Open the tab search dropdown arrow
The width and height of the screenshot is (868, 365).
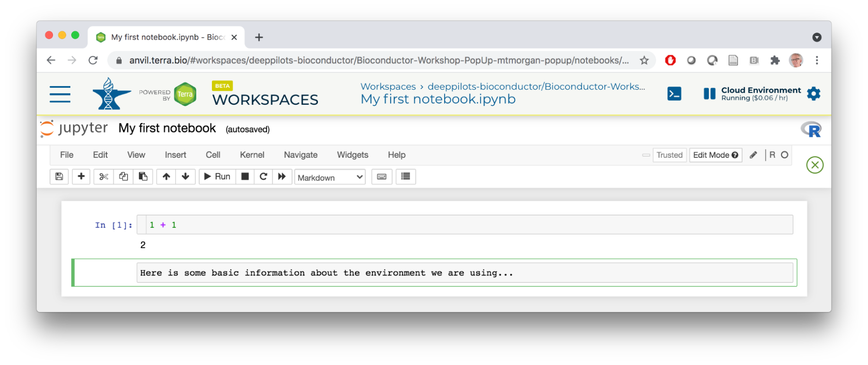click(817, 37)
